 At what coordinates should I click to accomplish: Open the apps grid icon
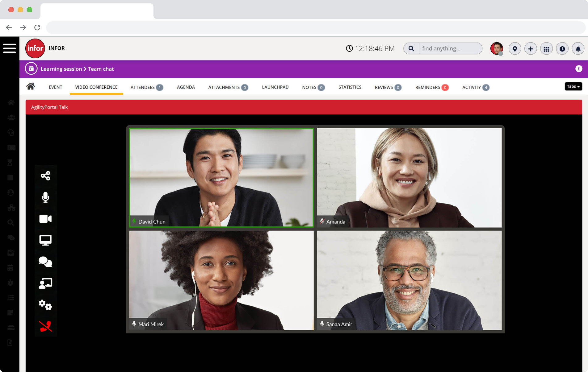546,49
